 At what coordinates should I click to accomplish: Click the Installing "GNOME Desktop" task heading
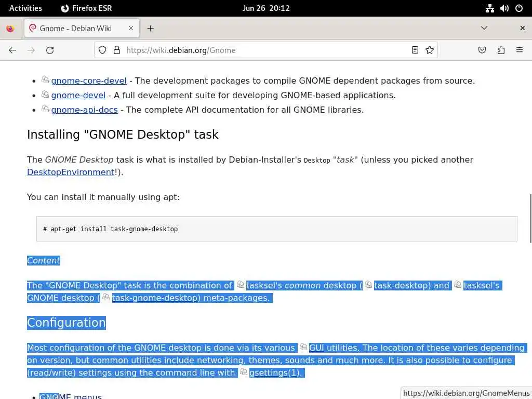click(123, 135)
